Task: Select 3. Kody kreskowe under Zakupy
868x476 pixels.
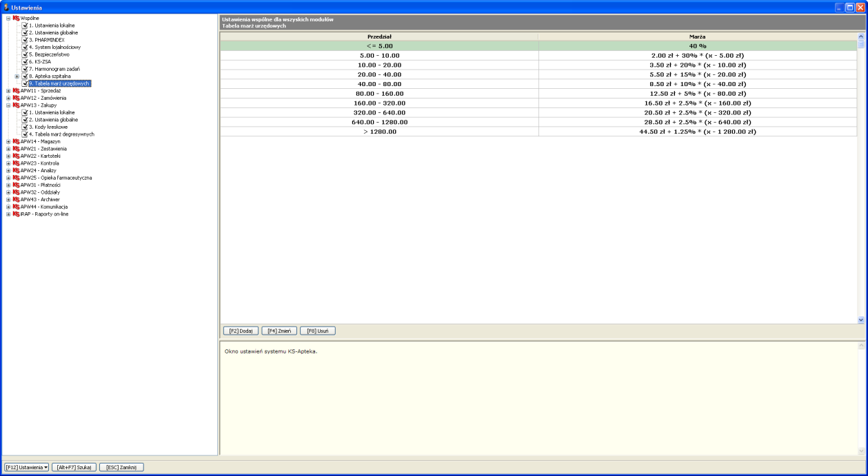Action: coord(48,127)
